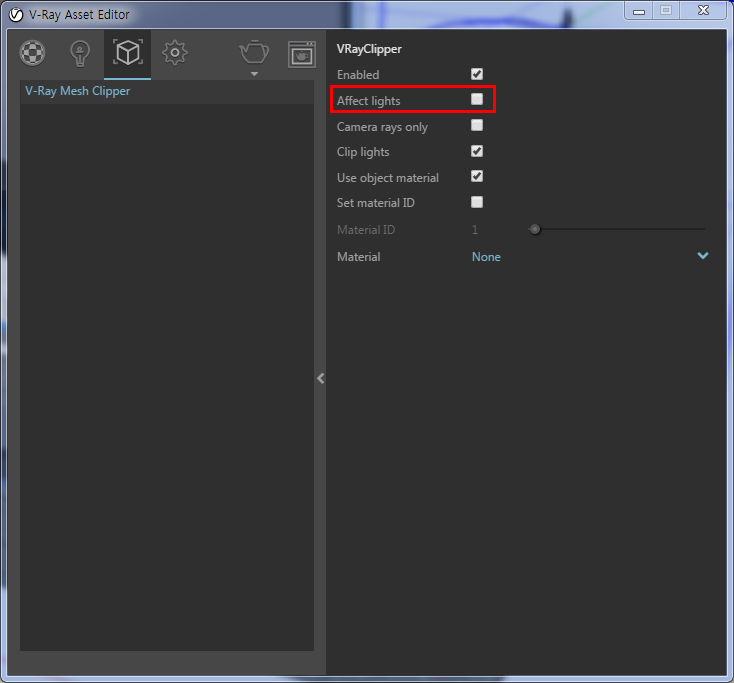Viewport: 734px width, 683px height.
Task: Collapse the right panel with arrow
Action: (321, 378)
